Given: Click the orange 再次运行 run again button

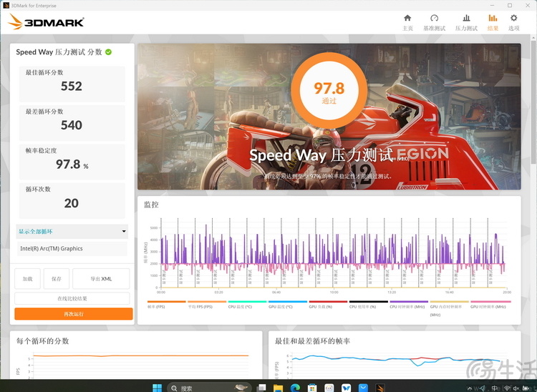Looking at the screenshot, I should coord(74,313).
